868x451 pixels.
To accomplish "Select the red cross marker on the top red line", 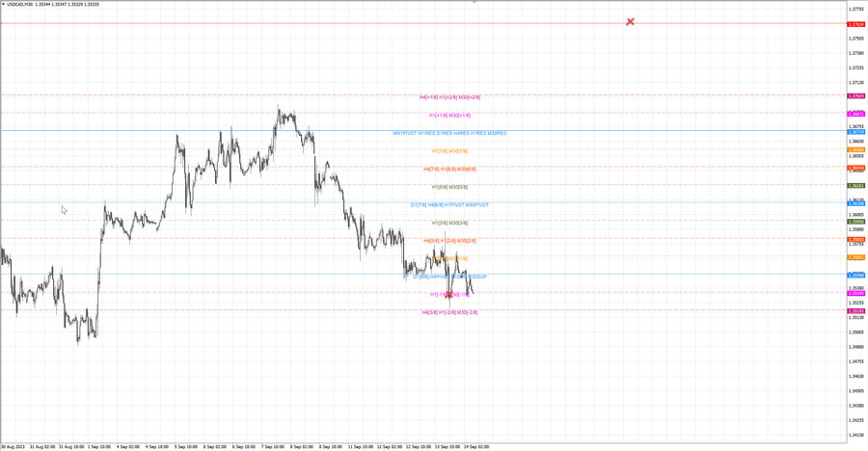I will [x=630, y=21].
